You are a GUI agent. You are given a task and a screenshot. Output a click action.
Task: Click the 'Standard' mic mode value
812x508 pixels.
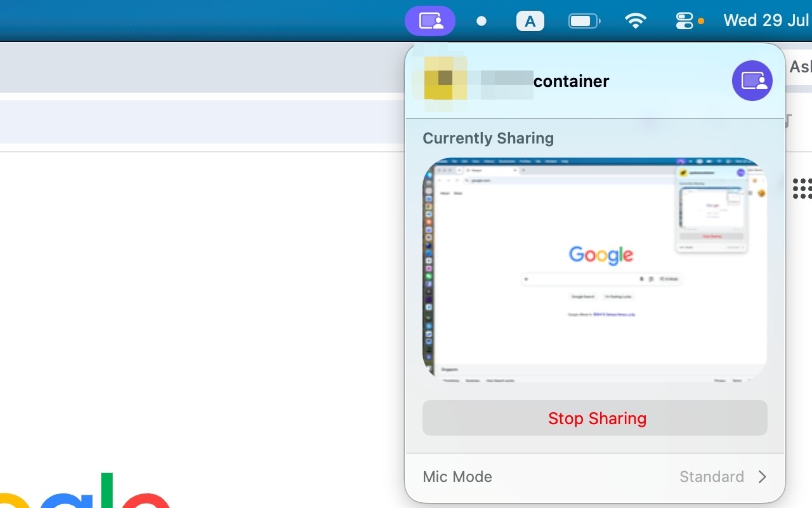coord(712,477)
